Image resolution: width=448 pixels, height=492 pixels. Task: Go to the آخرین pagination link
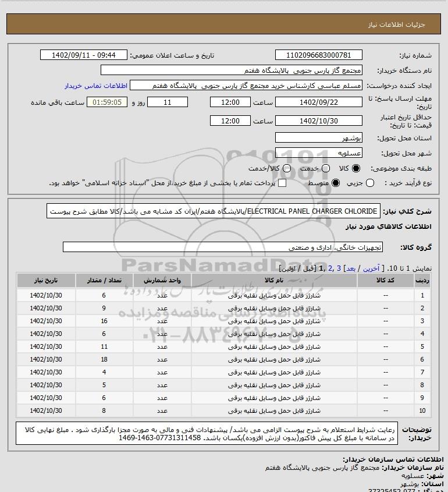pos(371,268)
